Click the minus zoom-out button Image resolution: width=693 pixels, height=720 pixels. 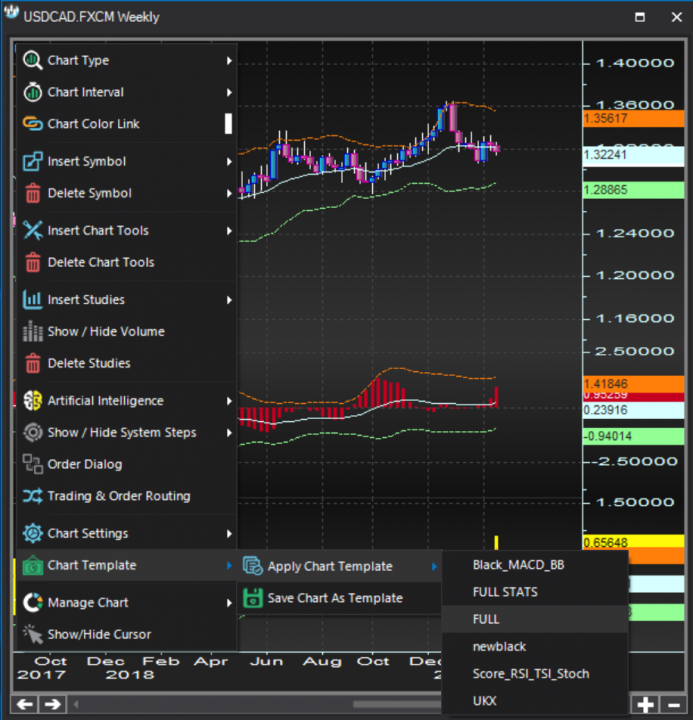(x=674, y=704)
